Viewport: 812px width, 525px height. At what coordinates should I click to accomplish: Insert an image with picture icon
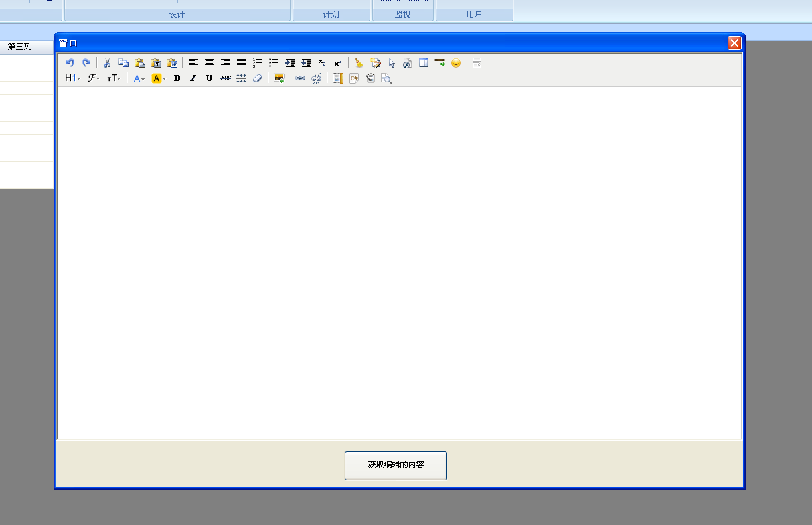[279, 78]
